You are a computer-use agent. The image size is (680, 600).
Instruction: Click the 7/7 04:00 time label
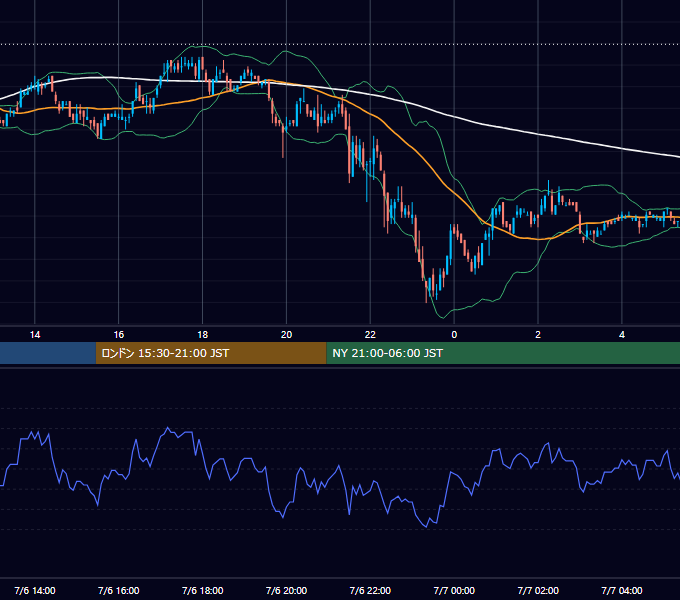click(622, 590)
